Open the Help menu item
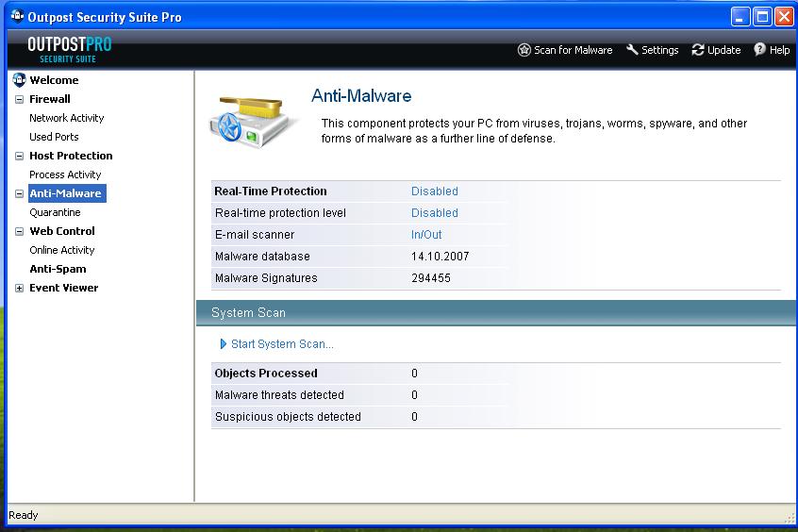 coord(772,50)
